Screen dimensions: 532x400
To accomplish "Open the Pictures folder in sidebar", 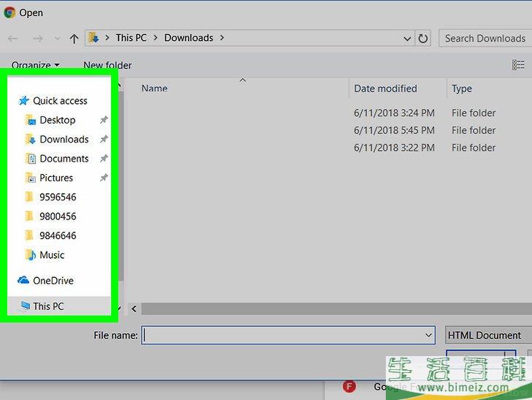I will click(x=56, y=178).
